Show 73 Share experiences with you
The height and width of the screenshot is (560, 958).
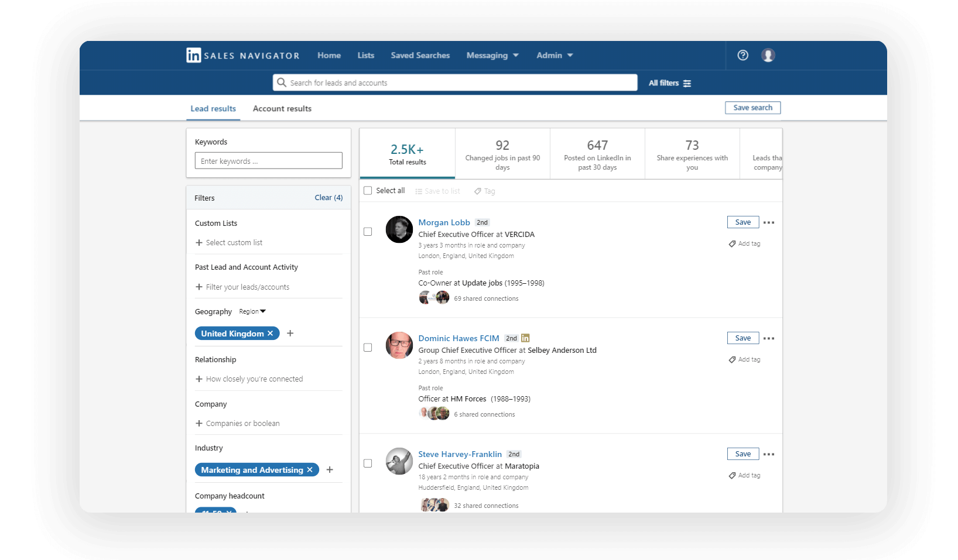pos(692,154)
